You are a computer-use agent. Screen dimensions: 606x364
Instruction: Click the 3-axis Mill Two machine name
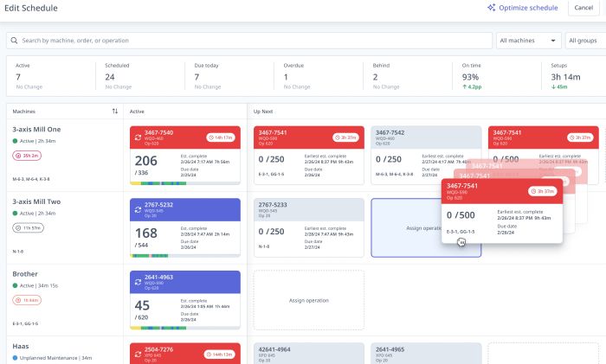tap(36, 201)
